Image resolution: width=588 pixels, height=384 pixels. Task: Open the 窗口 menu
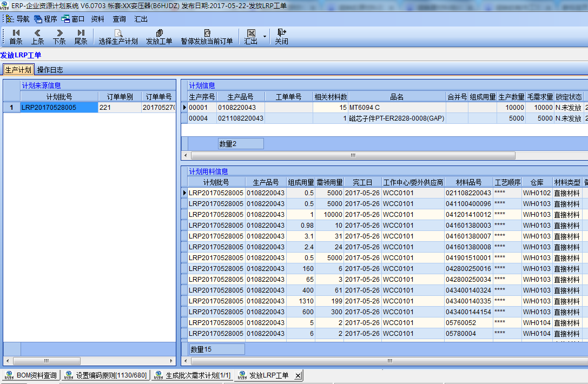point(73,19)
